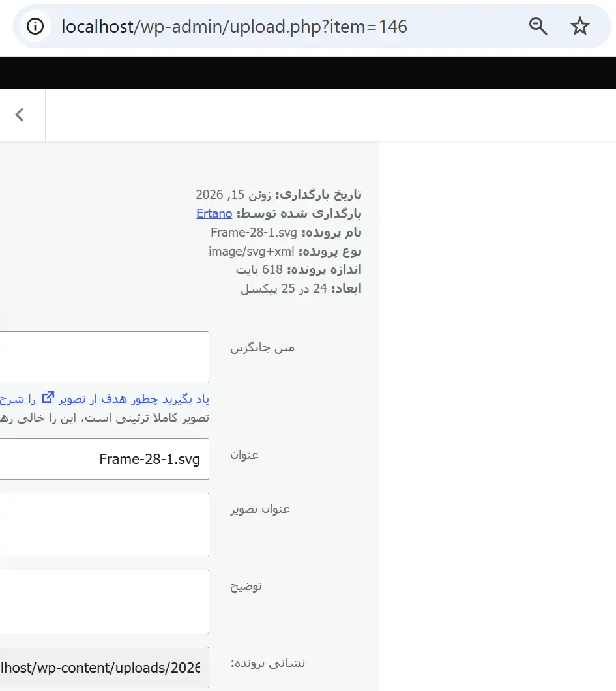This screenshot has height=691, width=616.
Task: Select the file URL field 'نشانی پرونده'
Action: 104,668
